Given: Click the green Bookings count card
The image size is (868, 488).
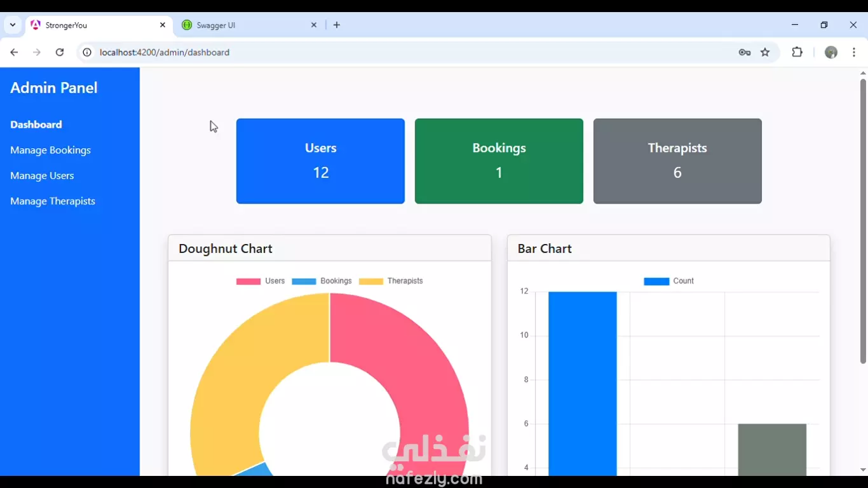Looking at the screenshot, I should click(x=499, y=161).
